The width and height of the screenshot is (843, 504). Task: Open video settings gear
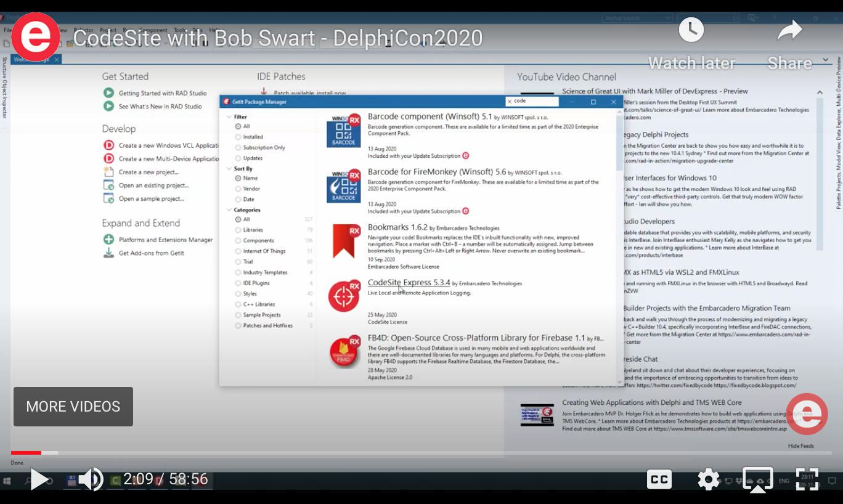709,479
